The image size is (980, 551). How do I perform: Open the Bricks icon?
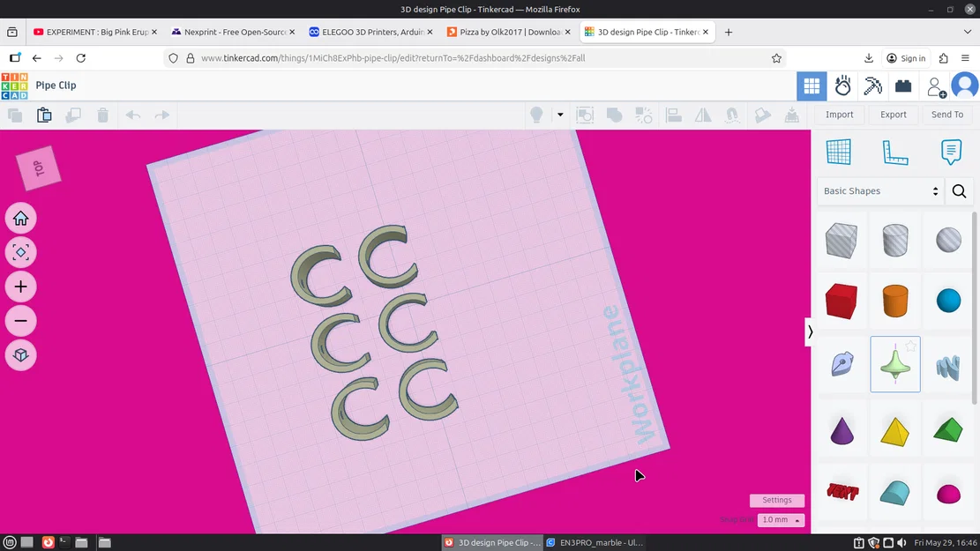point(903,86)
